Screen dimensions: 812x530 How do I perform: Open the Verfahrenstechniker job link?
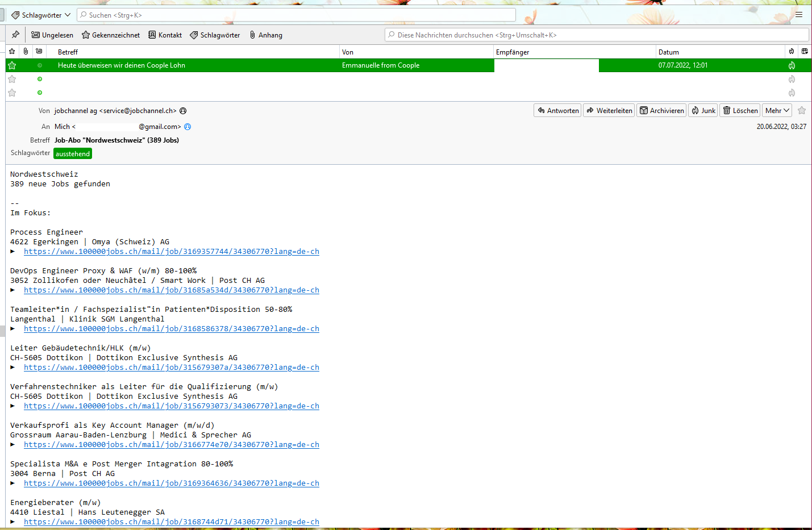pos(172,406)
